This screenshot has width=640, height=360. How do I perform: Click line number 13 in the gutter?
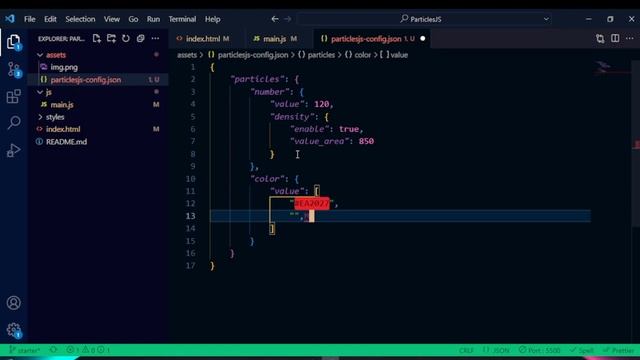191,216
